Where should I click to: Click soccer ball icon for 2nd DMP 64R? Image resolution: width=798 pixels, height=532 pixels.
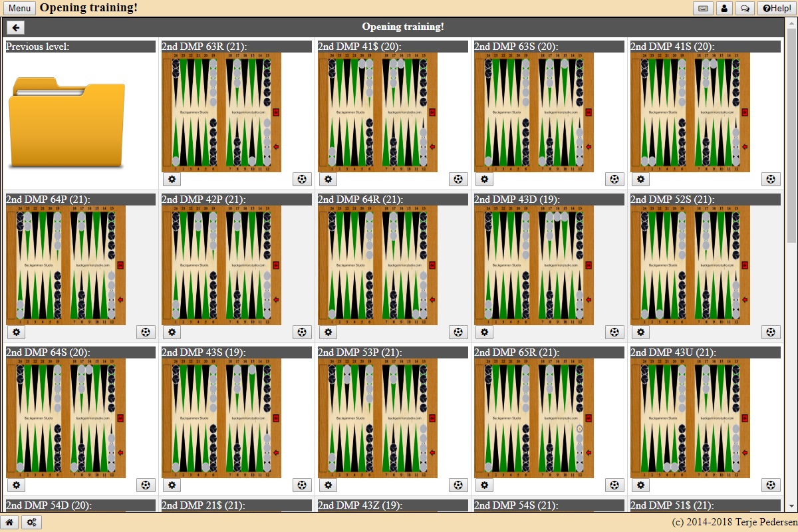[x=458, y=332]
